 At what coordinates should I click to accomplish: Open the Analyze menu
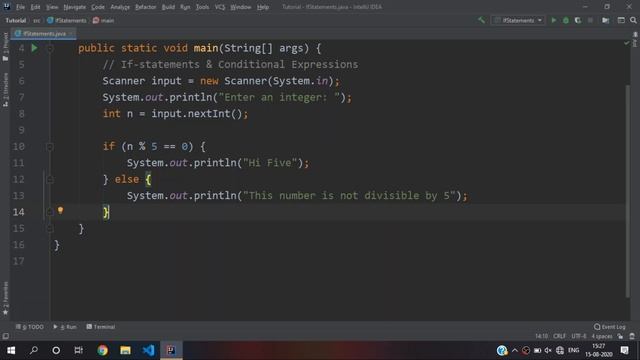[120, 7]
